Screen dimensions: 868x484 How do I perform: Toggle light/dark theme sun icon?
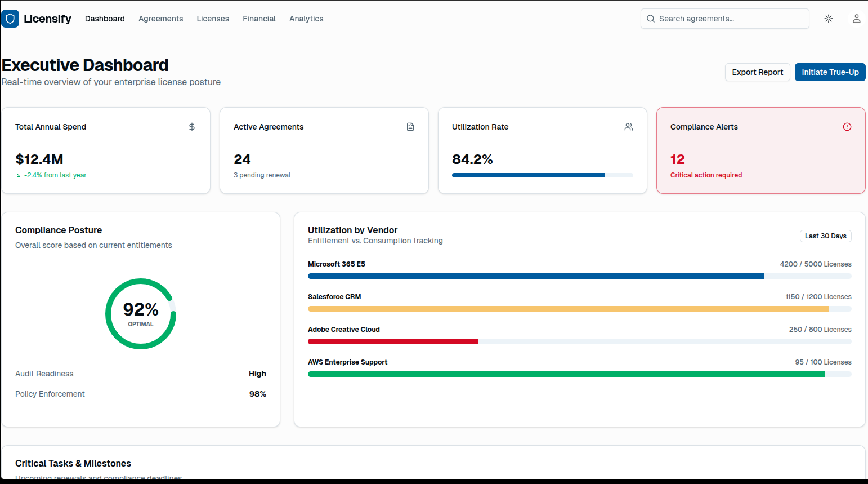pos(828,19)
